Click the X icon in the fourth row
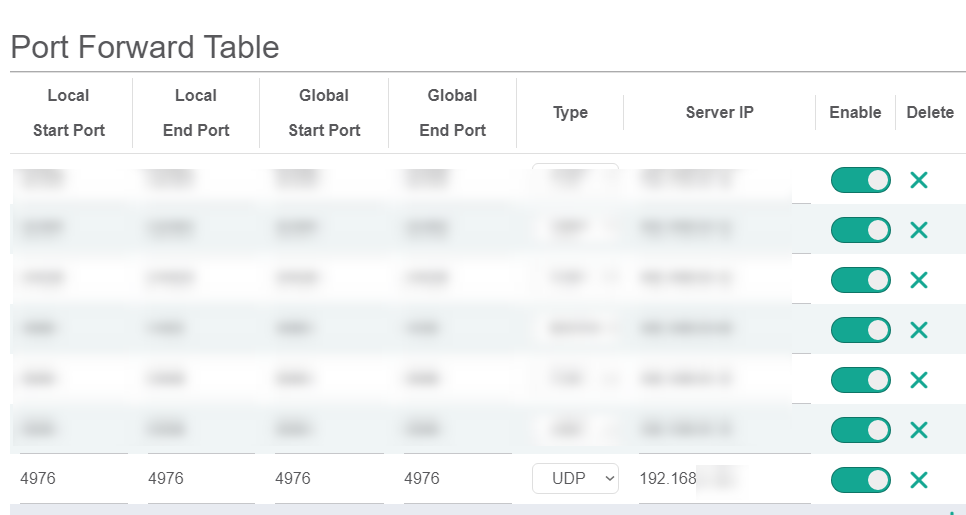 (918, 330)
